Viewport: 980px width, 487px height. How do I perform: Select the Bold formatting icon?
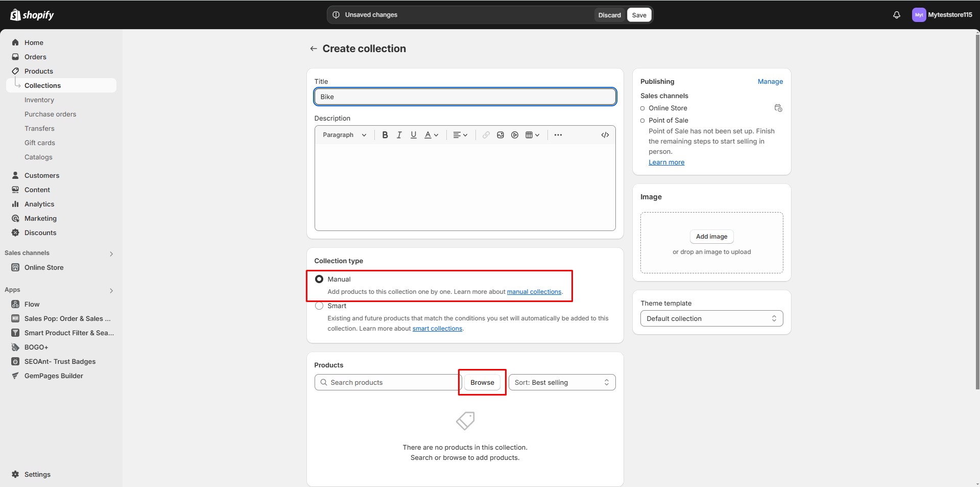(x=384, y=134)
